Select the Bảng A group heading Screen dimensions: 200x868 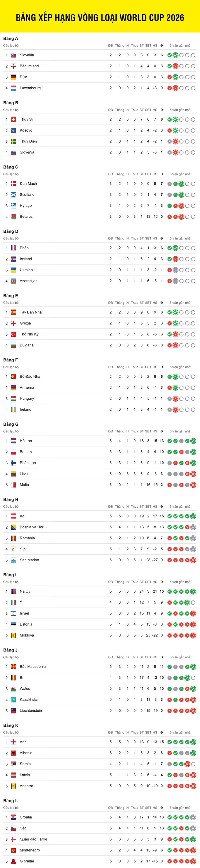tap(11, 39)
